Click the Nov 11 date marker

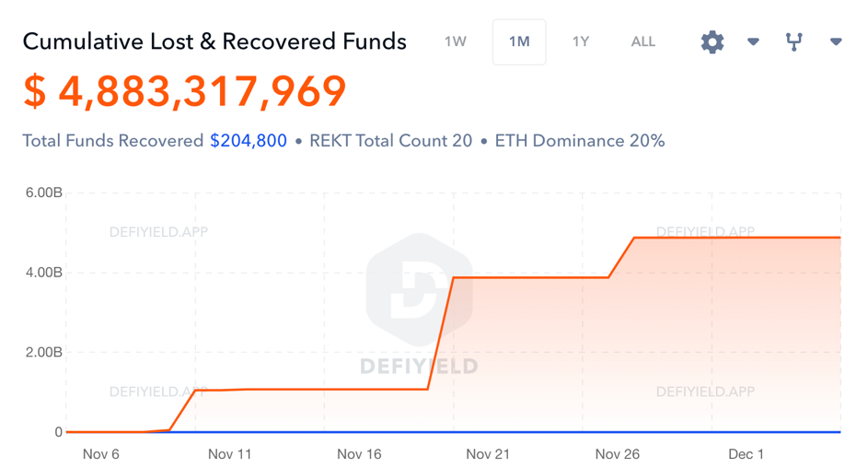[x=230, y=454]
